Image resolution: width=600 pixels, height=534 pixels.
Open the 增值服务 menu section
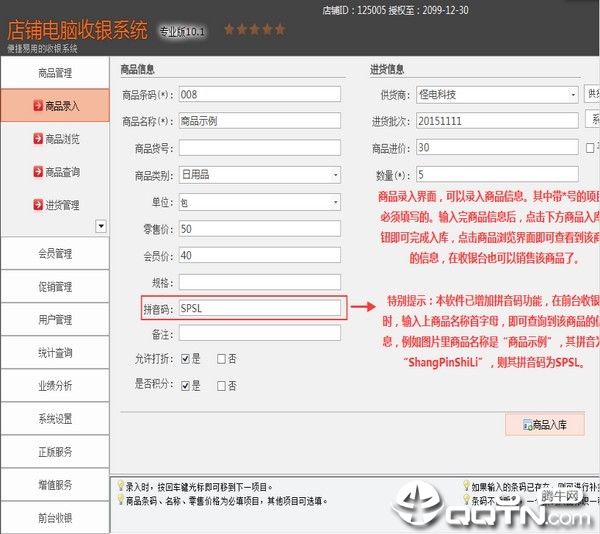[55, 485]
